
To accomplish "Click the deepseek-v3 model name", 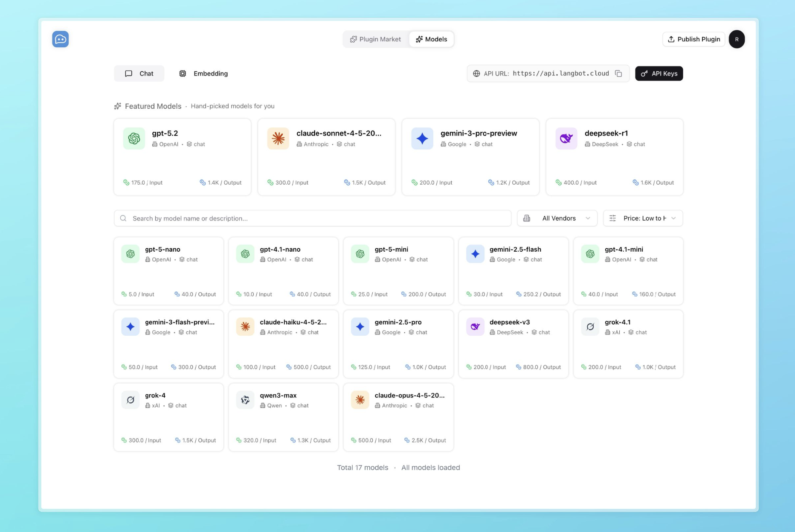I will (510, 322).
